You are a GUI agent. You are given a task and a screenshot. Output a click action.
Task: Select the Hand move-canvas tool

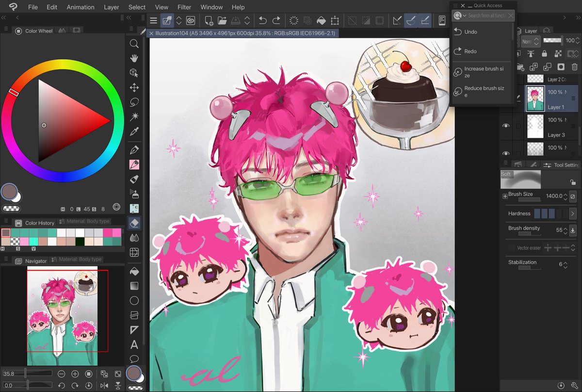tap(134, 58)
